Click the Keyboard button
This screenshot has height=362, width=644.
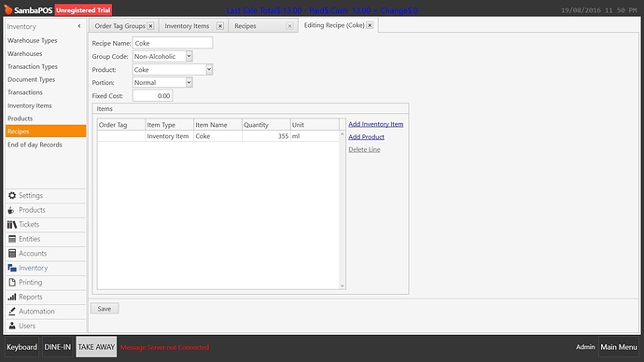tap(21, 347)
